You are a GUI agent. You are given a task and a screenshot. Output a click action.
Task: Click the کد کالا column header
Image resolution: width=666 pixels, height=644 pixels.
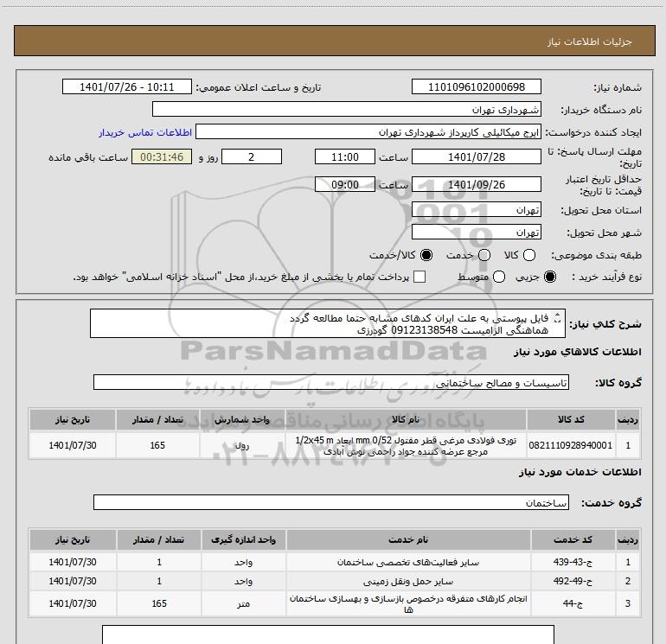571,419
